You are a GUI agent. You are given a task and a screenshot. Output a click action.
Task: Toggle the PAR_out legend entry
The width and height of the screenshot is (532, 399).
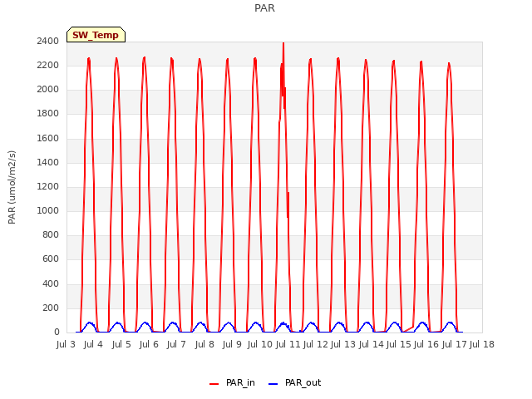[x=294, y=382]
